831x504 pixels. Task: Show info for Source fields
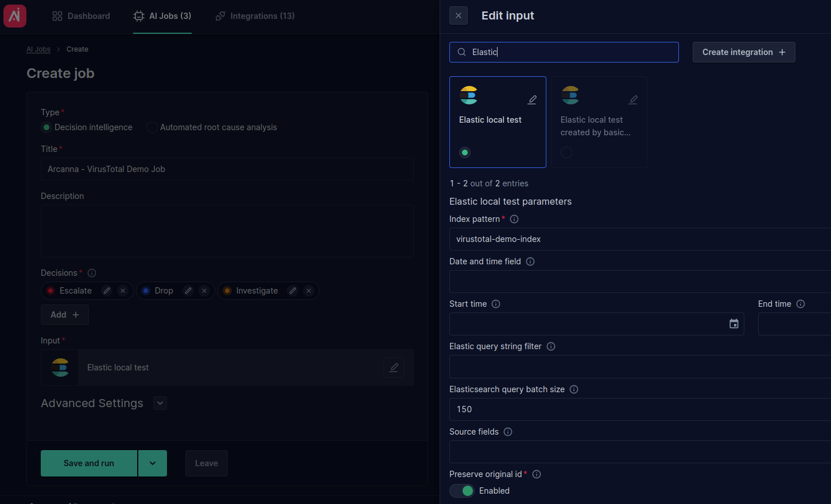point(508,432)
